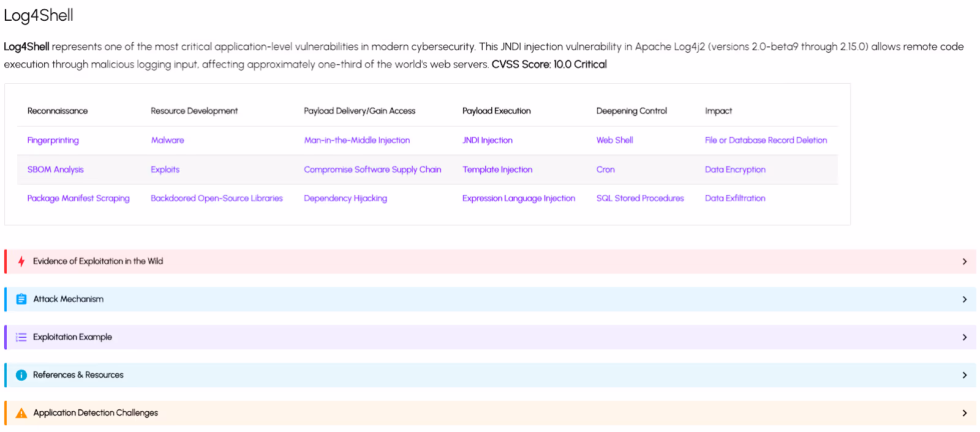Screen dimensions: 980x432
Task: Click the Exploitation Example list icon
Action: [x=21, y=337]
